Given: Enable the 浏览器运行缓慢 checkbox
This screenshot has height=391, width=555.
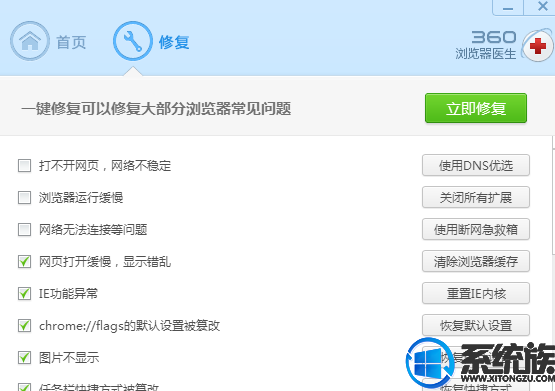Looking at the screenshot, I should pyautogui.click(x=24, y=197).
